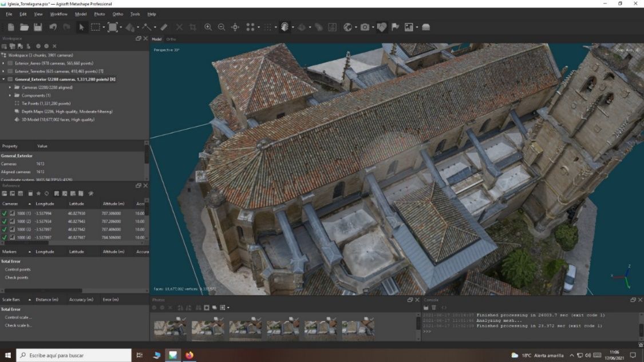644x362 pixels.
Task: Select the Ruler measurement tool
Action: (x=164, y=27)
